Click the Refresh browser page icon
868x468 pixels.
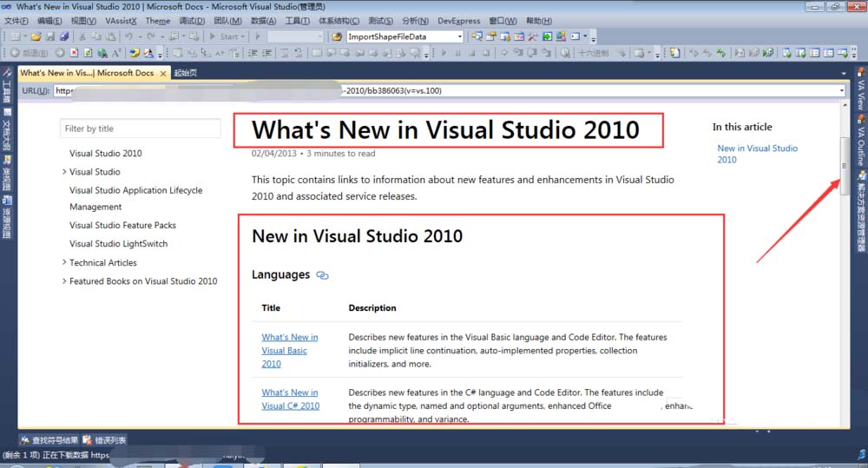pos(88,53)
